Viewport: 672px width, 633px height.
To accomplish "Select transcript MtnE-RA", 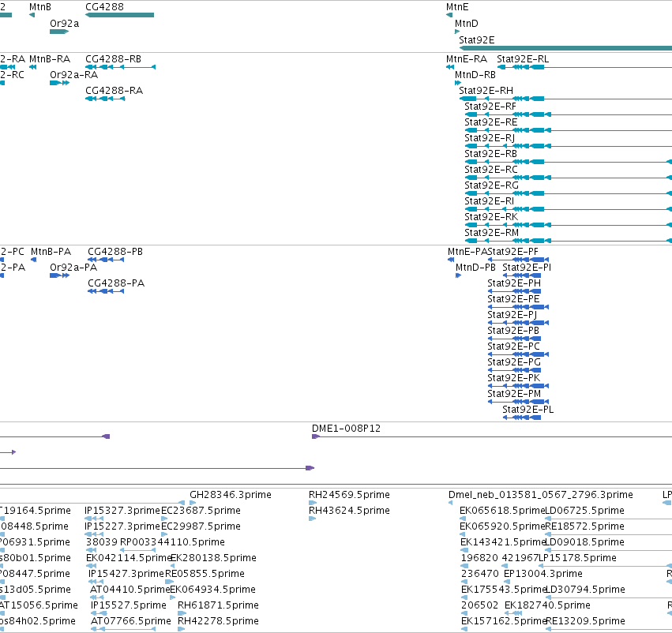I will 466,58.
